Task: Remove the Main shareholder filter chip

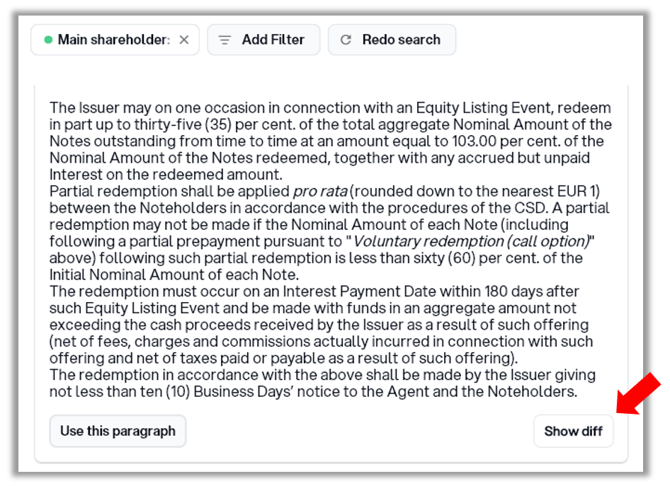Action: 183,40
